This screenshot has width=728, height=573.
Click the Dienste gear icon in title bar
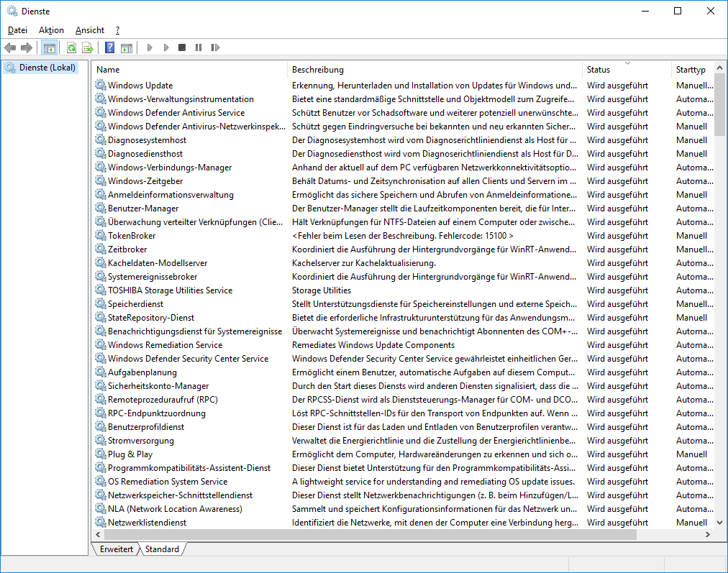pyautogui.click(x=12, y=11)
